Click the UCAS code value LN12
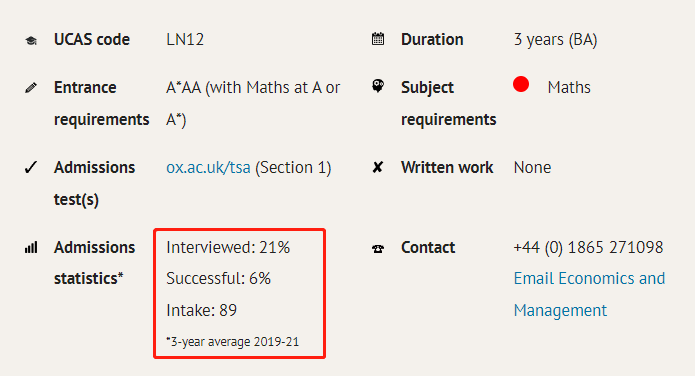Viewport: 695px width, 376px height. 185,39
